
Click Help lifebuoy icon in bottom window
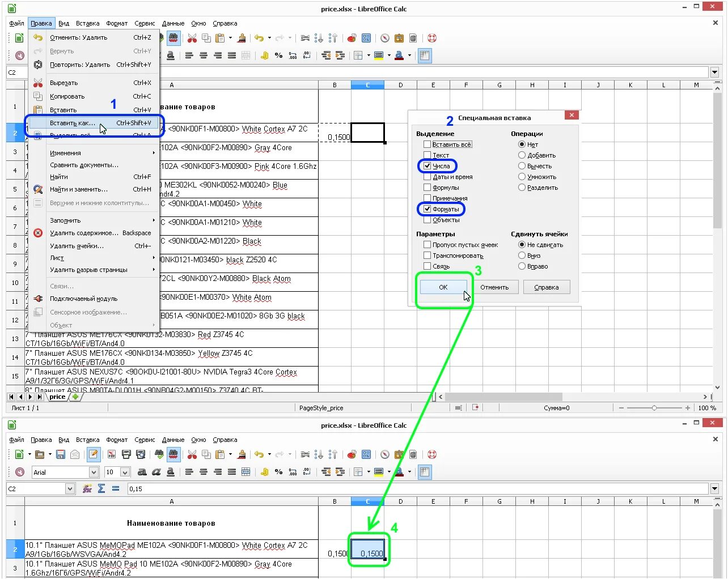coord(432,454)
